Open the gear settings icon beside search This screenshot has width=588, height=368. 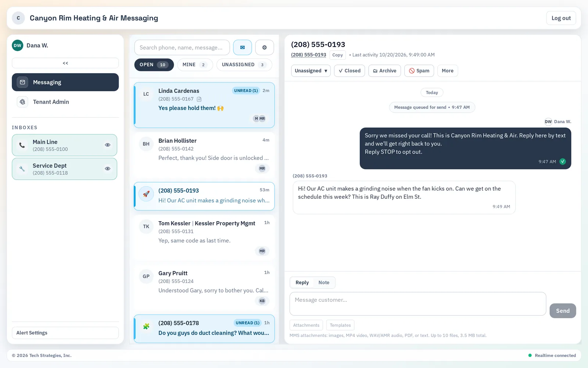tap(265, 47)
